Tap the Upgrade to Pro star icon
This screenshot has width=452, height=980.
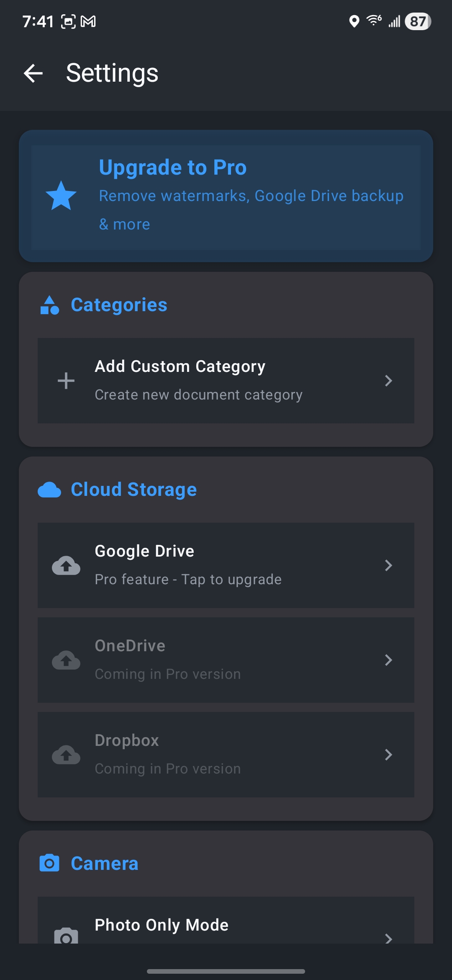tap(61, 196)
